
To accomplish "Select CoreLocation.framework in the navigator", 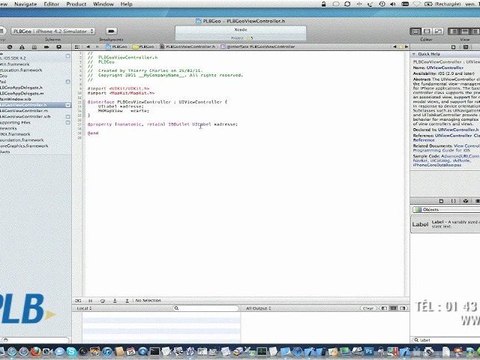I will (21, 70).
